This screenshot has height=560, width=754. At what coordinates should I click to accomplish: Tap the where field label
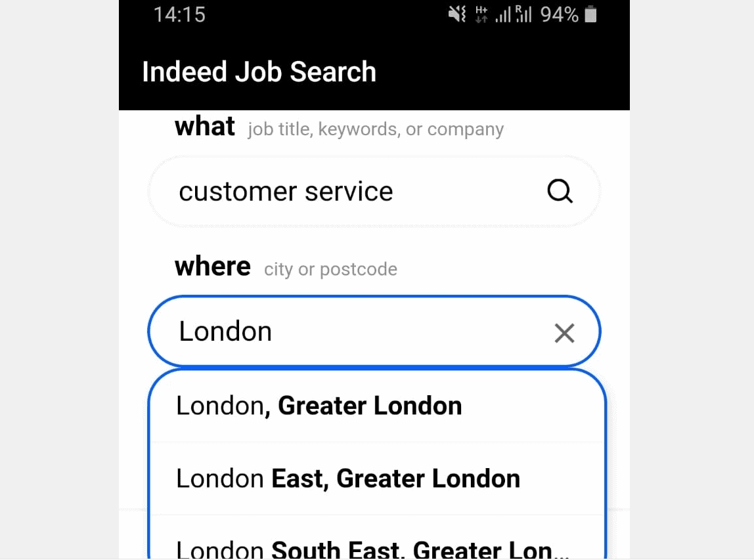click(x=212, y=267)
